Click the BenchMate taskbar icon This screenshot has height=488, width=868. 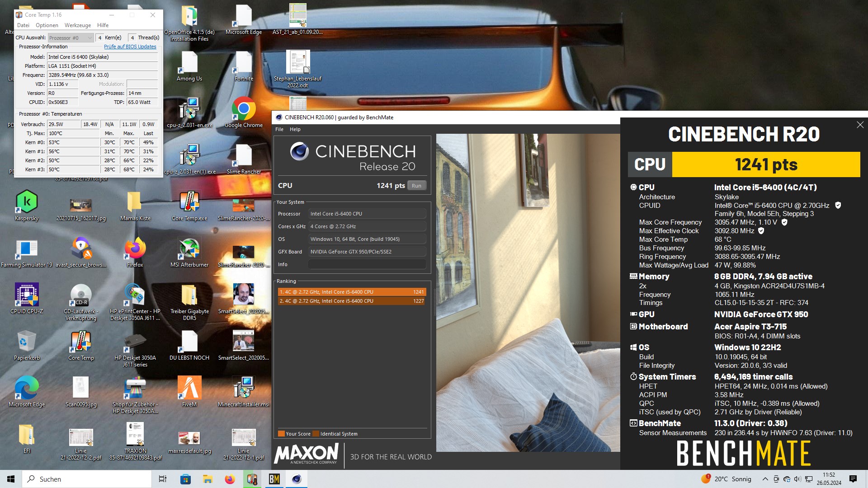coord(274,479)
